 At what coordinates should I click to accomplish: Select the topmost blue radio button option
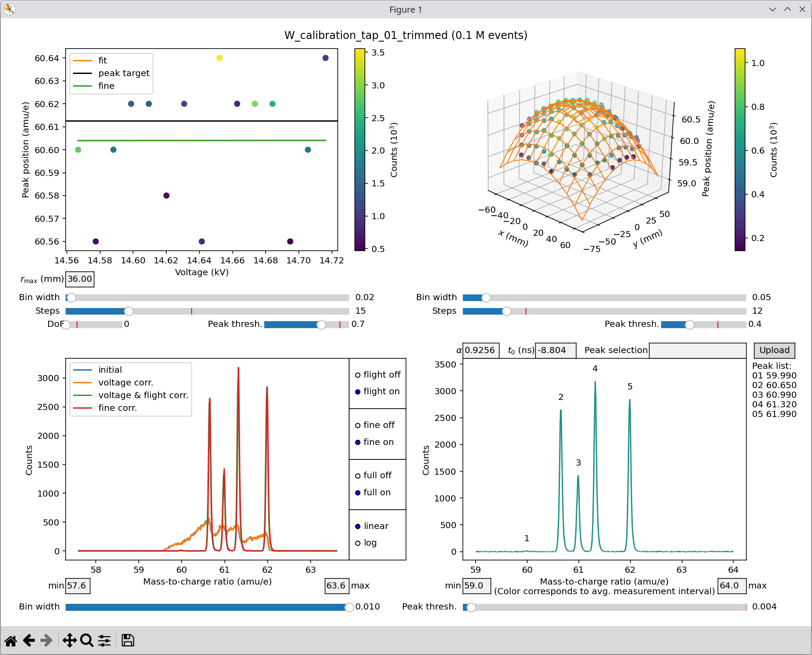pos(358,392)
